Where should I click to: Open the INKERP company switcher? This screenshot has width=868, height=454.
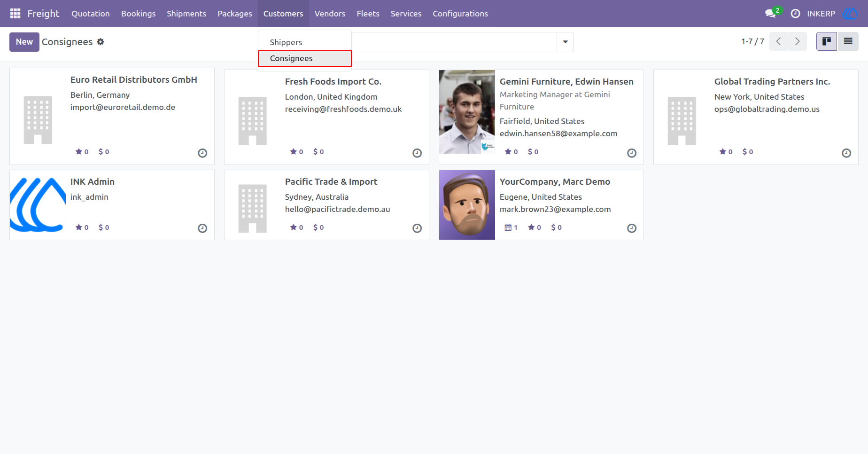pos(821,14)
